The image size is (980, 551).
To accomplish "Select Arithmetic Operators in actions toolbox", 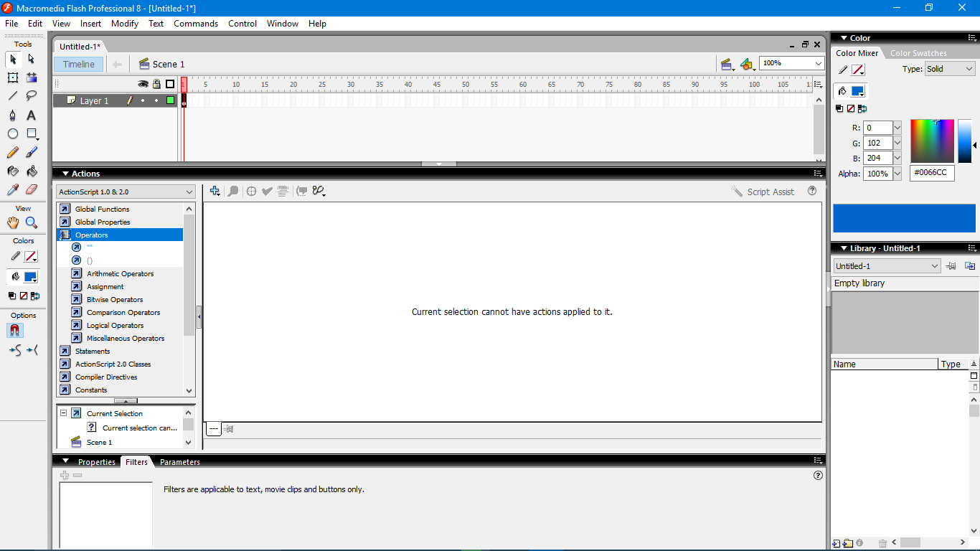I will pos(120,273).
